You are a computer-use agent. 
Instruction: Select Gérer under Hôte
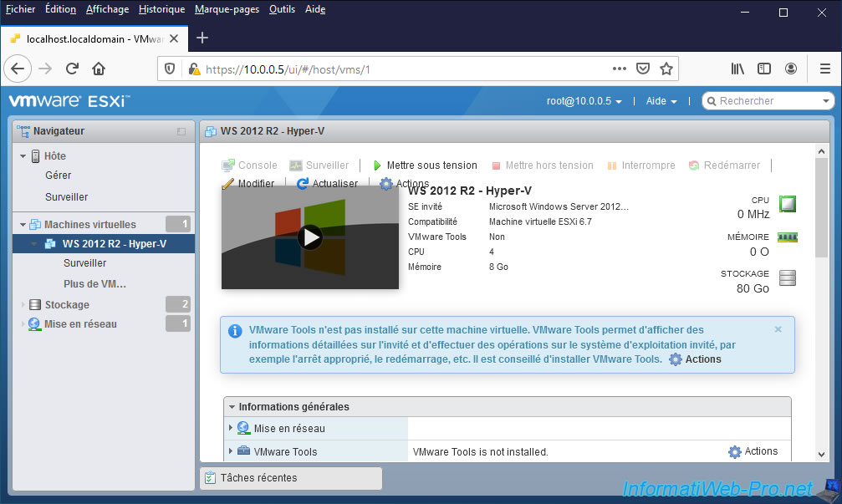pos(58,176)
